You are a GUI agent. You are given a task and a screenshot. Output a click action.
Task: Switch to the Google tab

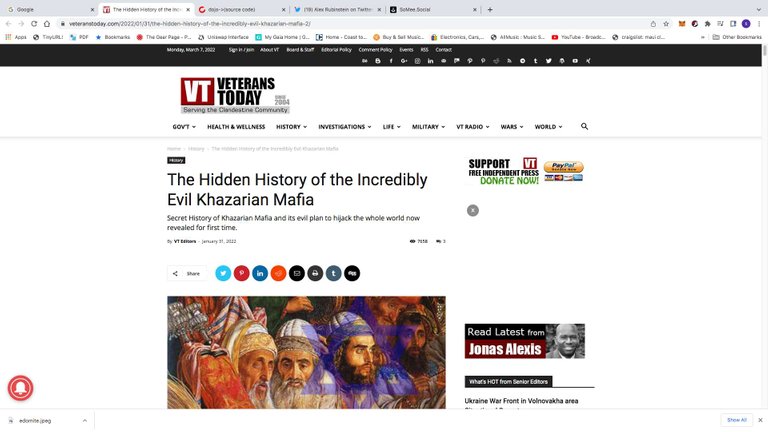click(x=49, y=9)
